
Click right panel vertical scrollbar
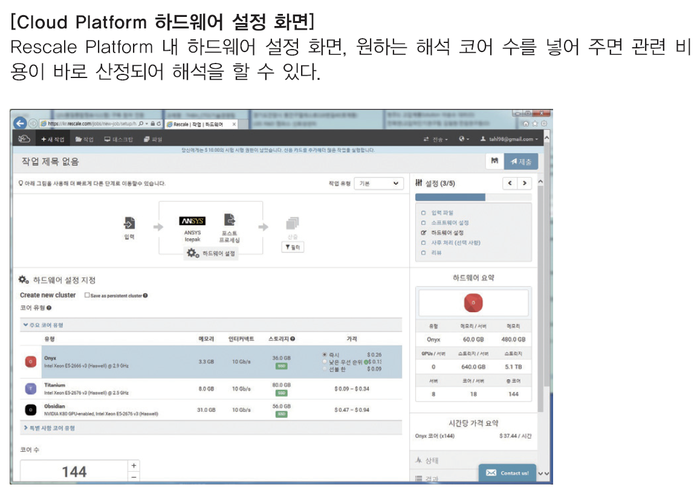[x=540, y=299]
